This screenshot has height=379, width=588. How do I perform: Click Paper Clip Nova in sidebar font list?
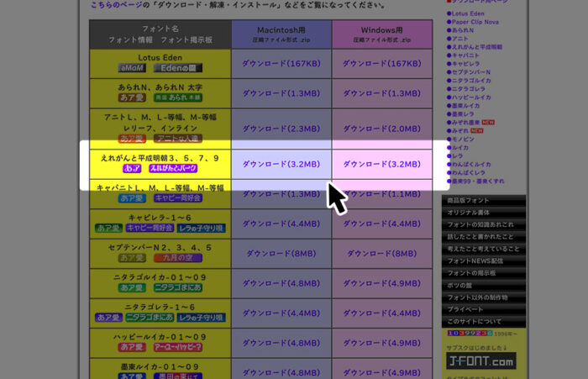click(x=480, y=22)
